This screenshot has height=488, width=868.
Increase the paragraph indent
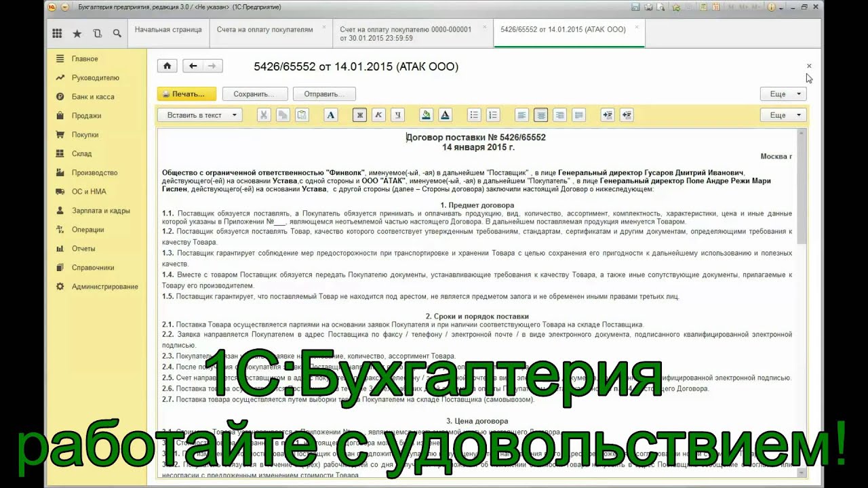point(608,115)
